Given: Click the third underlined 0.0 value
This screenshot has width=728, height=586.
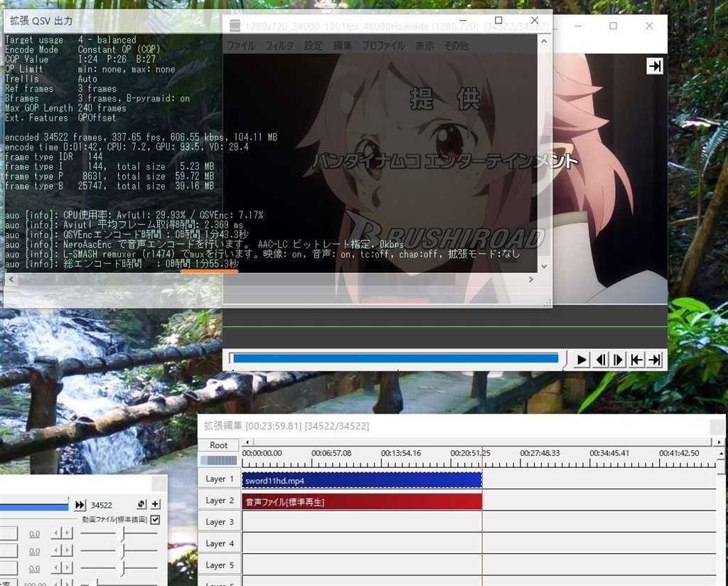Looking at the screenshot, I should click(x=34, y=568).
